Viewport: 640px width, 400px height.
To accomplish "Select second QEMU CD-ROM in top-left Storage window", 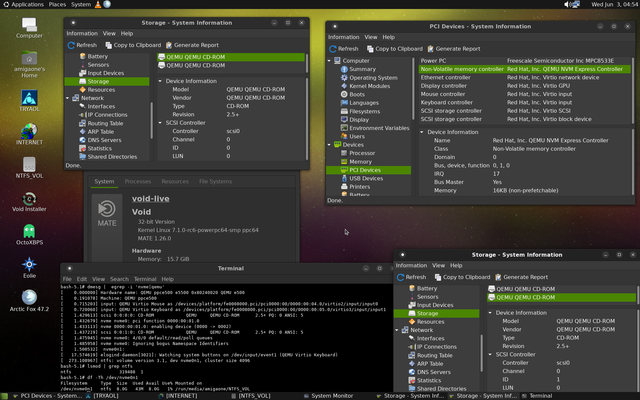I will coord(231,65).
